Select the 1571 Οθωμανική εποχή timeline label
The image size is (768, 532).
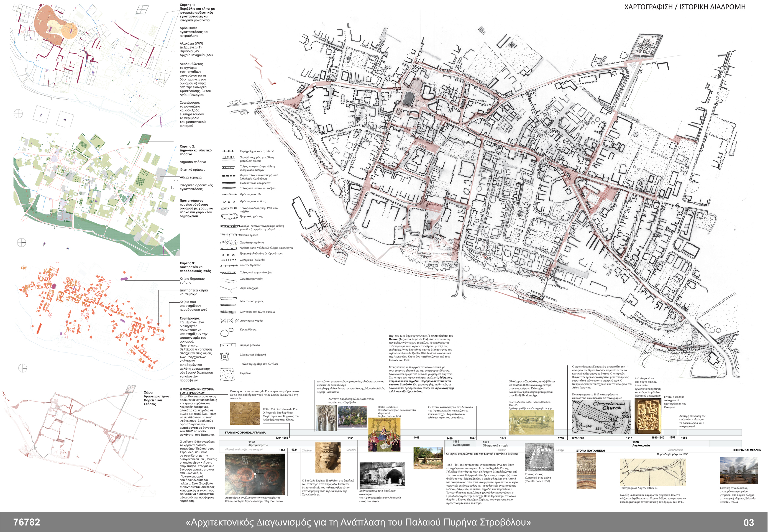click(495, 444)
